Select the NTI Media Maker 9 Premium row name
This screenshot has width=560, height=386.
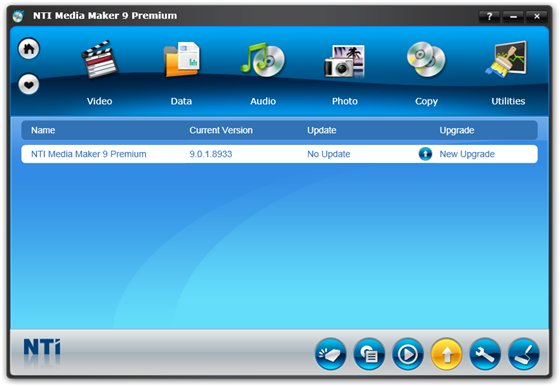89,154
